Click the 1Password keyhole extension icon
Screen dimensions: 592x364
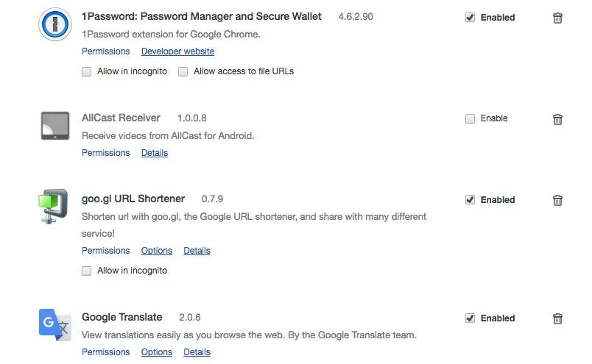coord(54,25)
